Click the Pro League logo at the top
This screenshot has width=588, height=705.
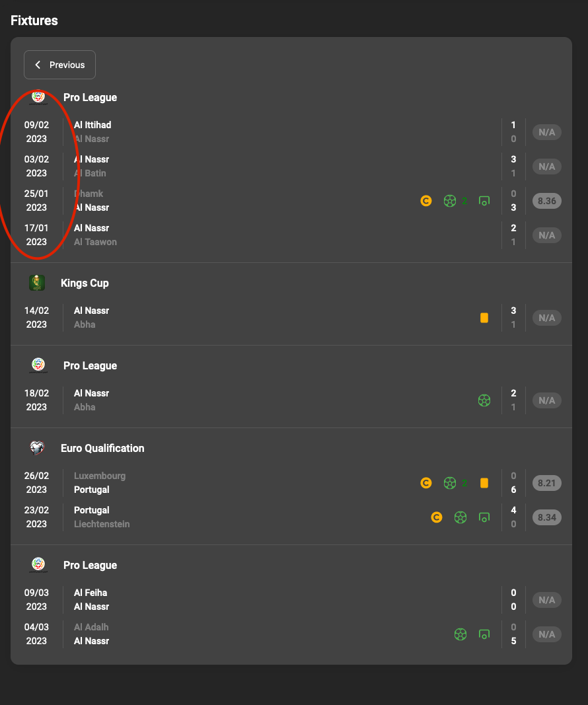(x=38, y=97)
